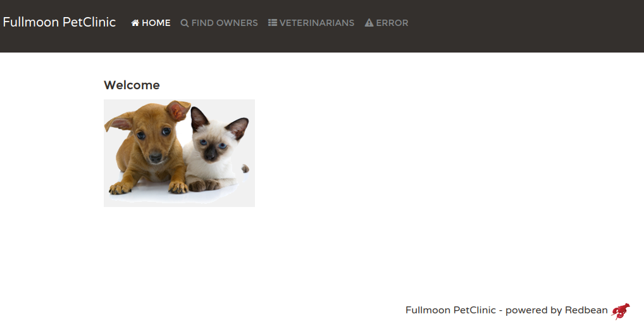The image size is (644, 333).
Task: Click the puppy's raised right ear
Action: [x=178, y=110]
